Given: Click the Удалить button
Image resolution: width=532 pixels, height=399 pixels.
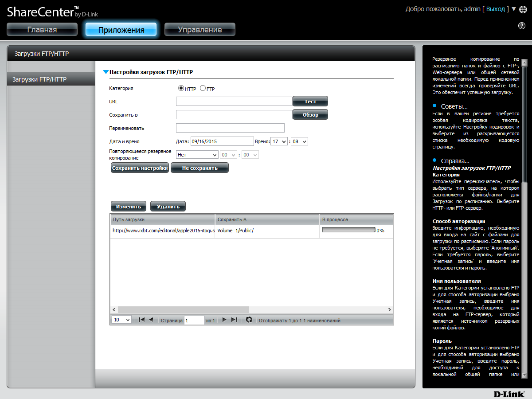Looking at the screenshot, I should (168, 207).
